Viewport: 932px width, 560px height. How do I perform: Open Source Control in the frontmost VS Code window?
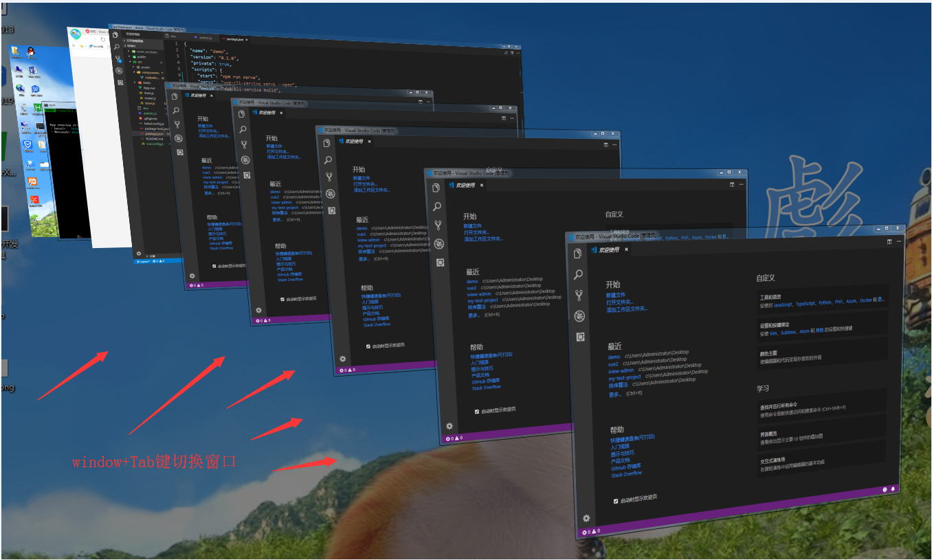pos(579,295)
